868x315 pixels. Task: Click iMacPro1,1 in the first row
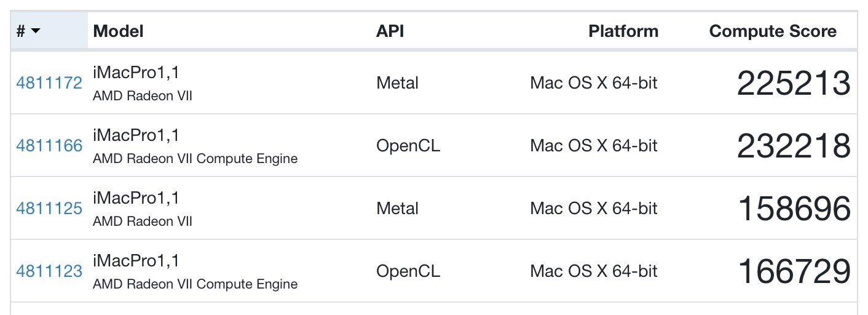point(136,73)
